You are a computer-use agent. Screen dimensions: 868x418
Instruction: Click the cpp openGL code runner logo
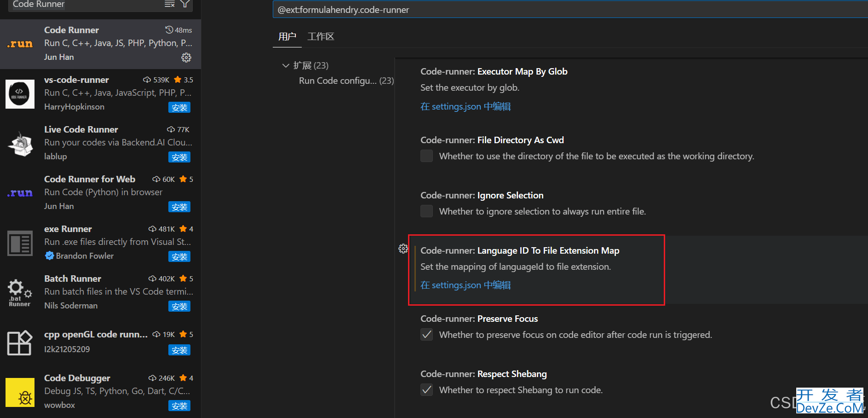20,343
